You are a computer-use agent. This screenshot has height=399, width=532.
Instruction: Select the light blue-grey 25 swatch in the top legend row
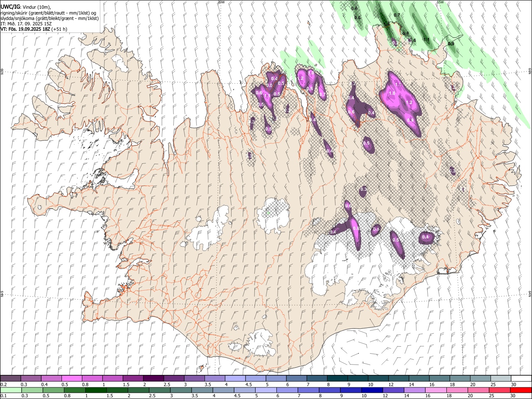tap(501, 378)
